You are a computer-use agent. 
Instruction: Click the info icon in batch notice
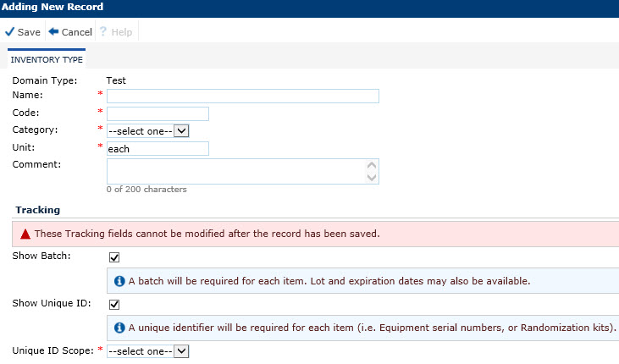pos(119,280)
